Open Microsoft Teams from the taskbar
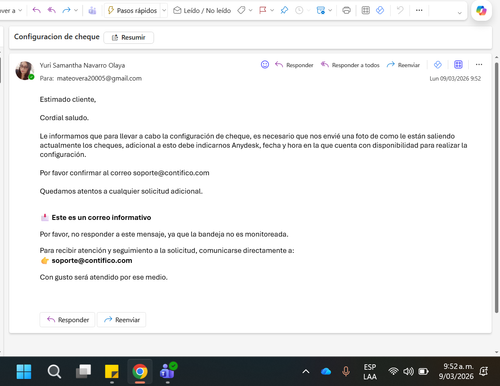500x386 pixels. 168,371
